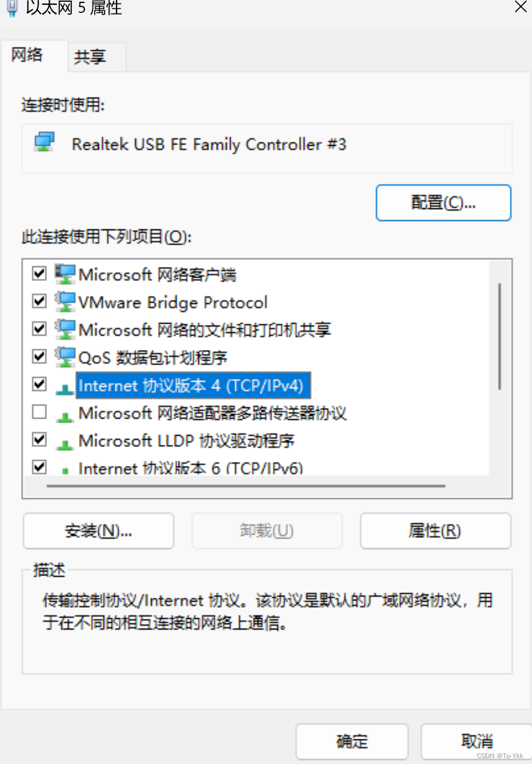Open adapter settings via 配置(C)... button
This screenshot has height=764, width=532.
click(444, 203)
